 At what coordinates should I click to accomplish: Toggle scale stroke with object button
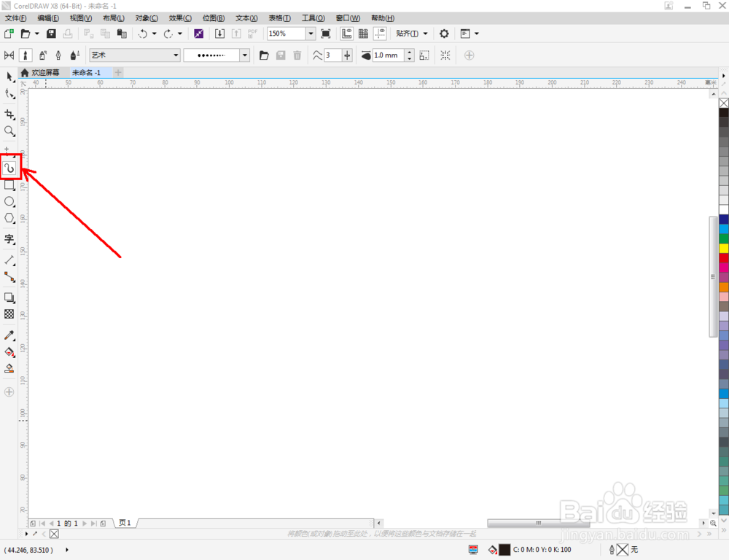[x=424, y=55]
